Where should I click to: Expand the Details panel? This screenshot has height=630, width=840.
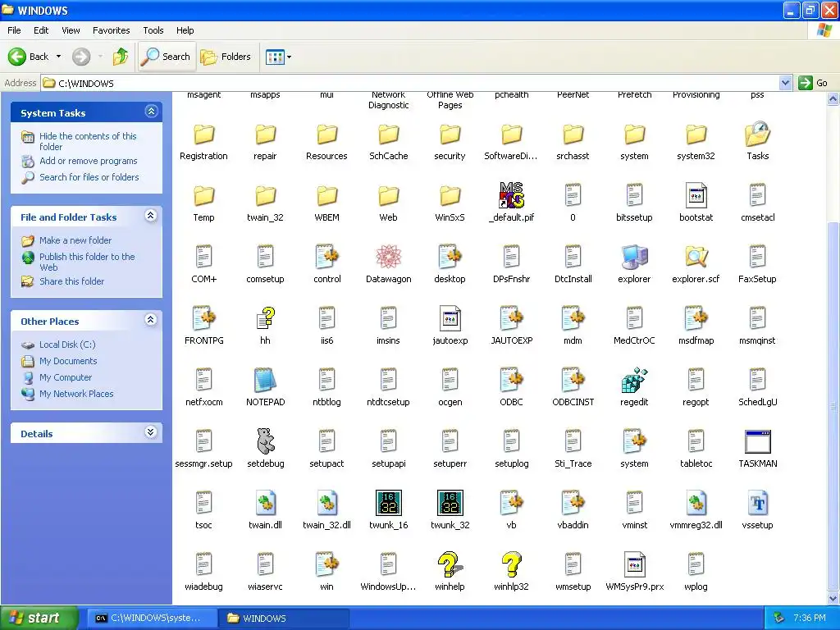[x=151, y=432]
